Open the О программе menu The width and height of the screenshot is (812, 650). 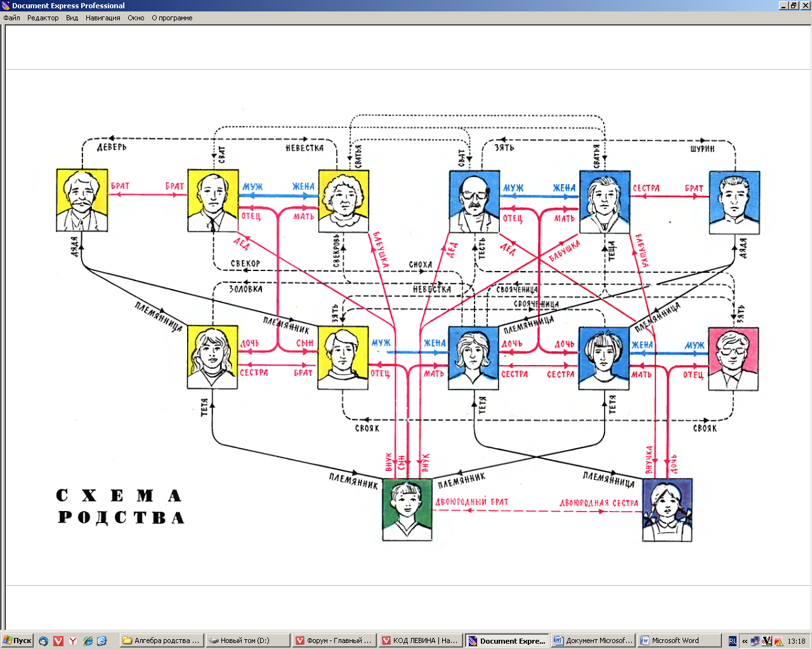[x=172, y=18]
